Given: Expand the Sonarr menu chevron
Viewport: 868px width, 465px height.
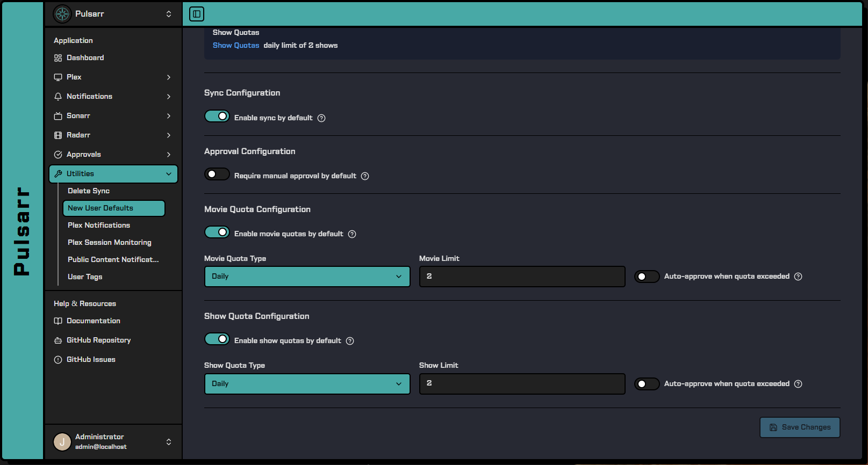Looking at the screenshot, I should coord(169,116).
